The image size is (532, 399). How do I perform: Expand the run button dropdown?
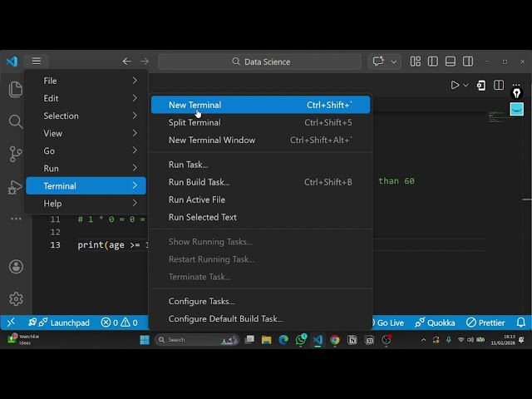(465, 85)
